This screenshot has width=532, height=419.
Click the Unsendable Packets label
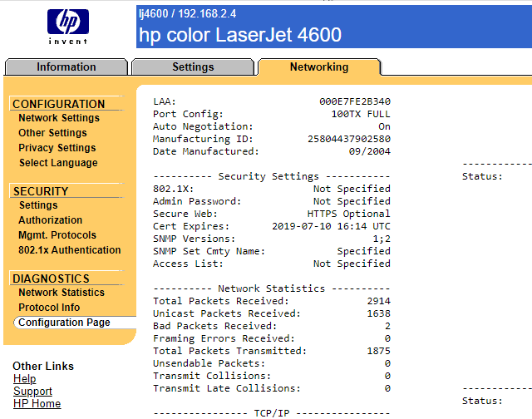(209, 363)
